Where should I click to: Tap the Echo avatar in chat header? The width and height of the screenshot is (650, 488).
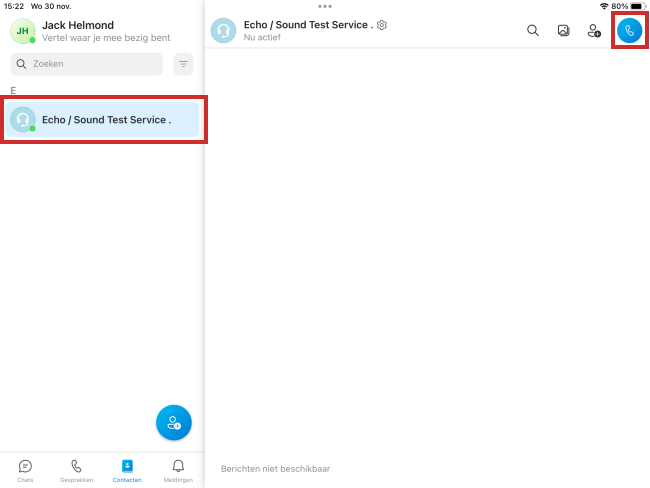coord(223,30)
